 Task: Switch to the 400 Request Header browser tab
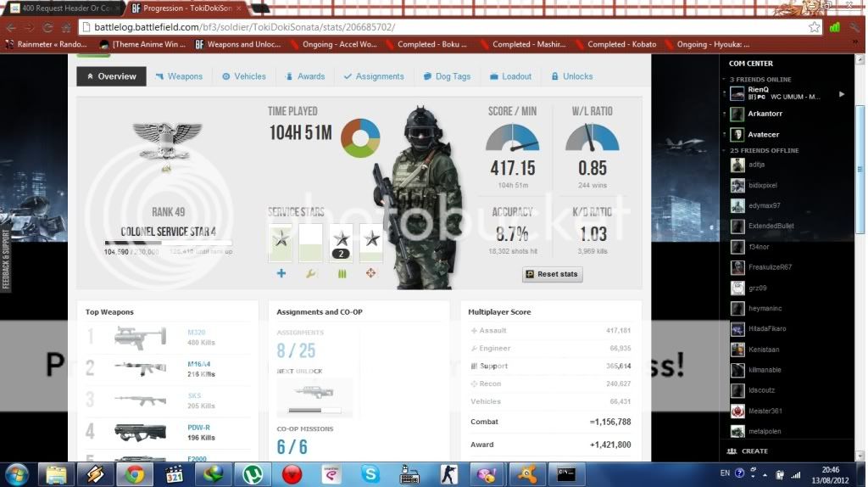[x=64, y=8]
